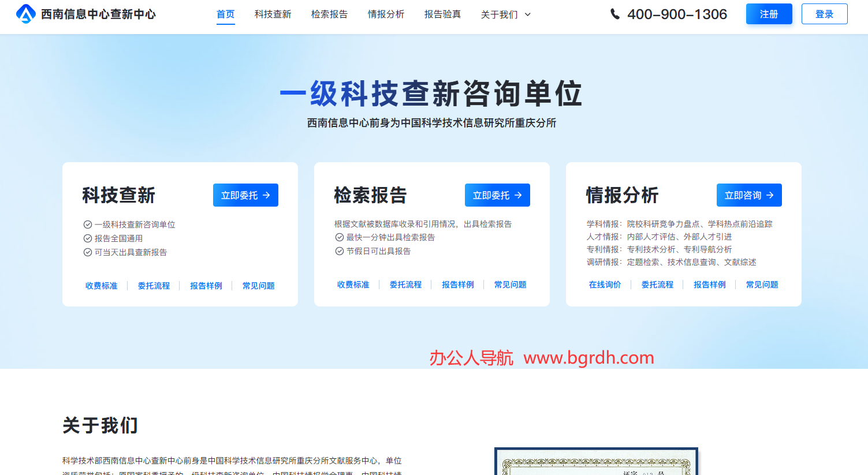Click the certificate image at the bottom

[596, 461]
